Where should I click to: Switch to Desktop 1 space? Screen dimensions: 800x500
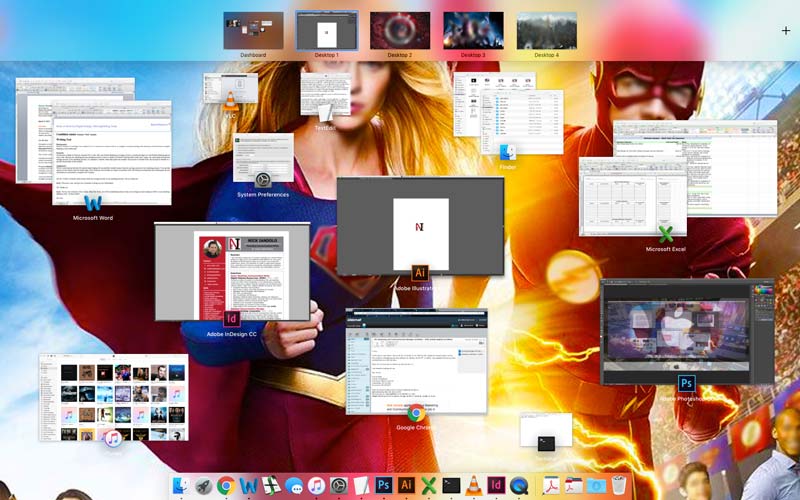click(327, 31)
